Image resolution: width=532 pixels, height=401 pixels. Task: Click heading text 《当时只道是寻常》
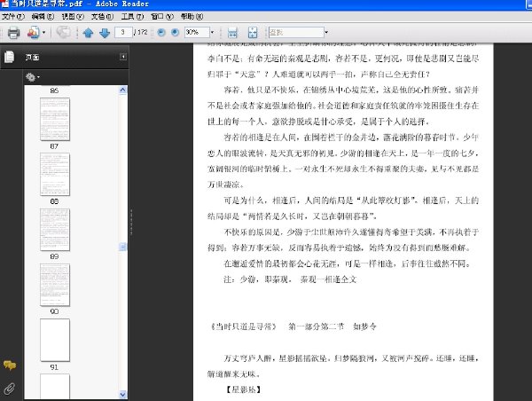244,326
